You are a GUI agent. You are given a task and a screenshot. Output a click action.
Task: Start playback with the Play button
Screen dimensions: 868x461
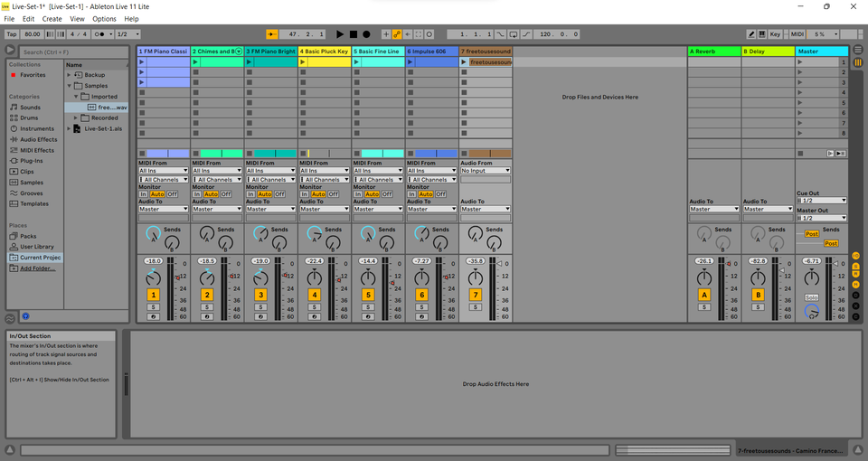point(340,34)
